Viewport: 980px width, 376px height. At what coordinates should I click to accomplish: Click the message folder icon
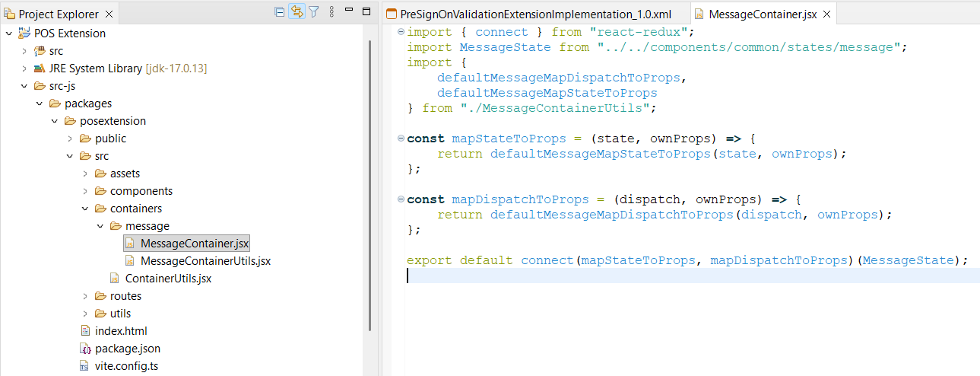click(115, 226)
